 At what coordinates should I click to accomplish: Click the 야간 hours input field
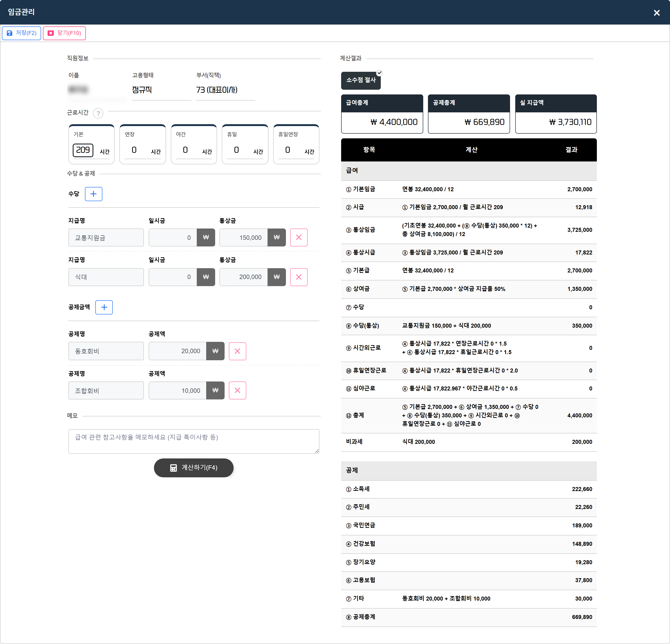pos(185,150)
